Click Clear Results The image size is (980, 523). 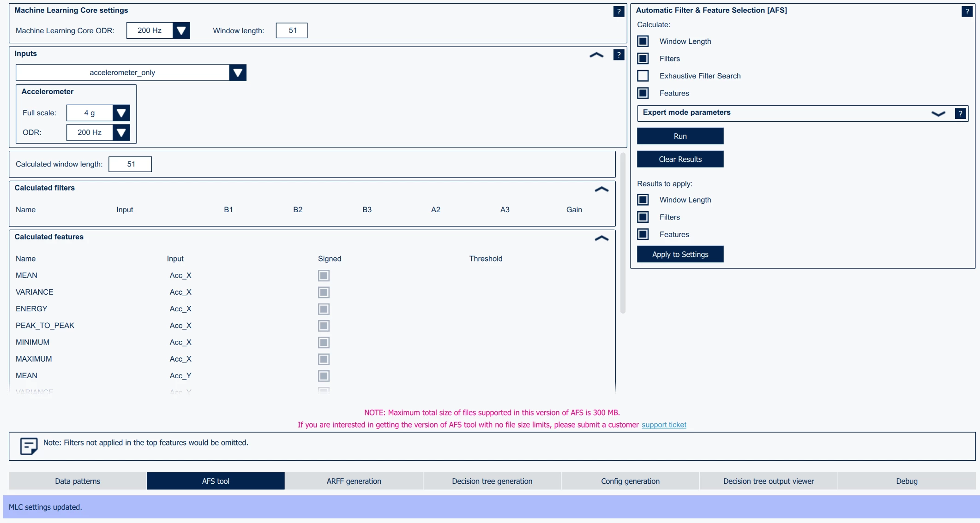(x=680, y=159)
